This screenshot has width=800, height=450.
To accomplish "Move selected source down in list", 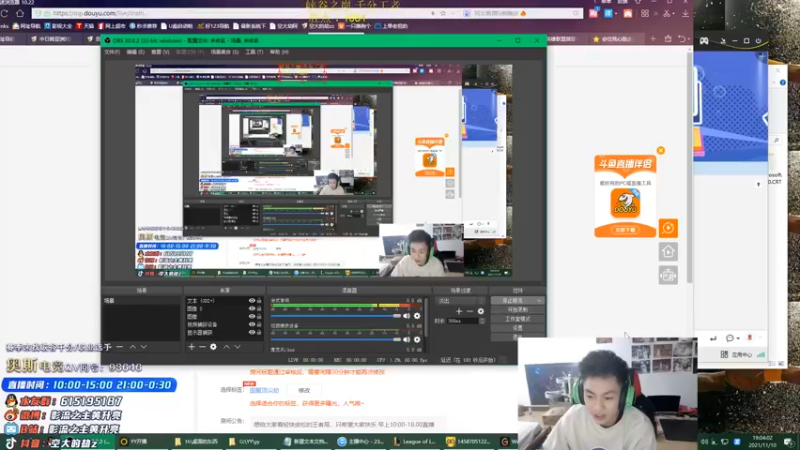I will click(237, 347).
